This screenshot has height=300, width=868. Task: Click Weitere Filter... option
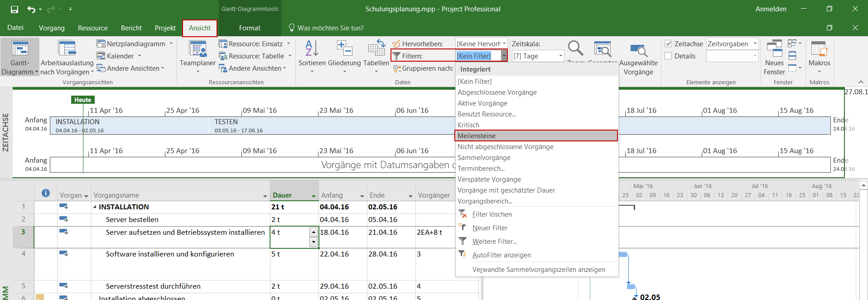pos(494,242)
